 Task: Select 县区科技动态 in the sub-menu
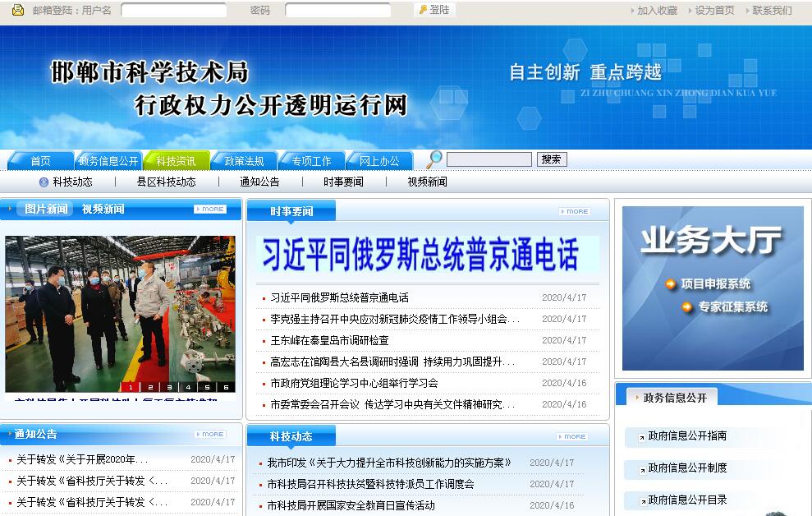coord(166,182)
